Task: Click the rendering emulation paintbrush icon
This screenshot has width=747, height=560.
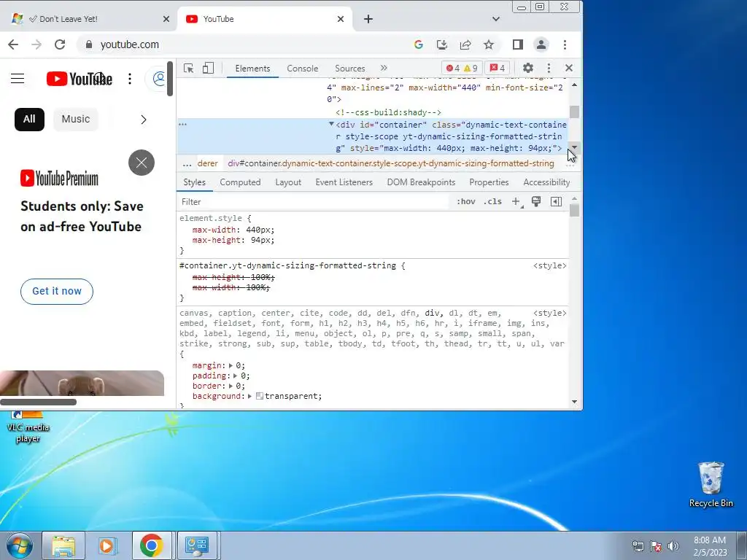Action: coord(536,201)
